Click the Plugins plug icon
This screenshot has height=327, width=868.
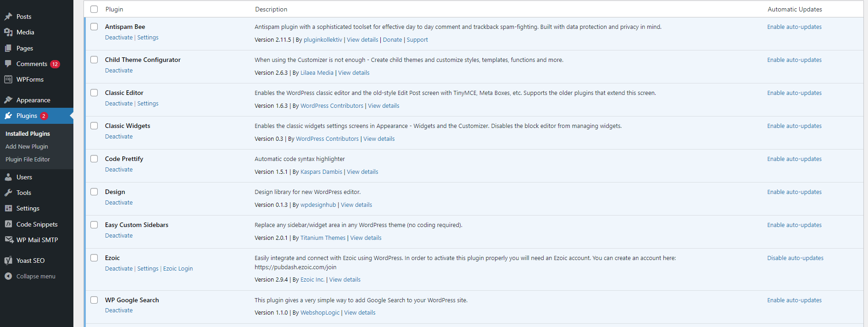(8, 116)
